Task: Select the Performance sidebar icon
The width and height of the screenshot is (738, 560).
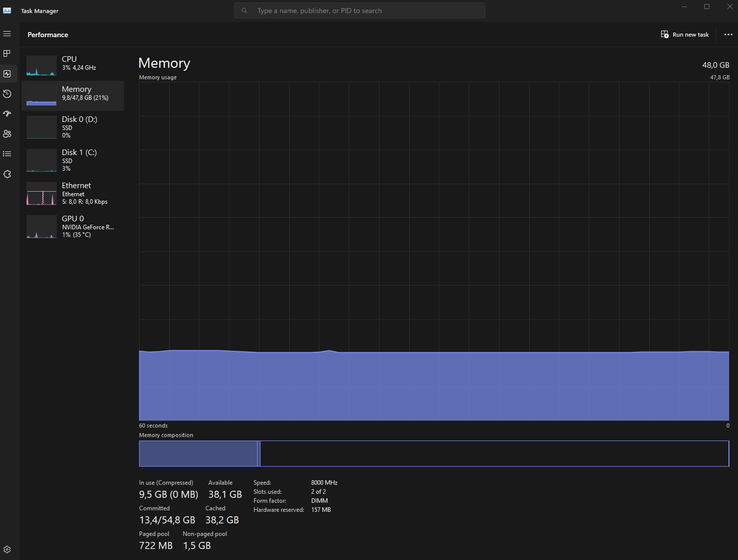Action: [7, 74]
